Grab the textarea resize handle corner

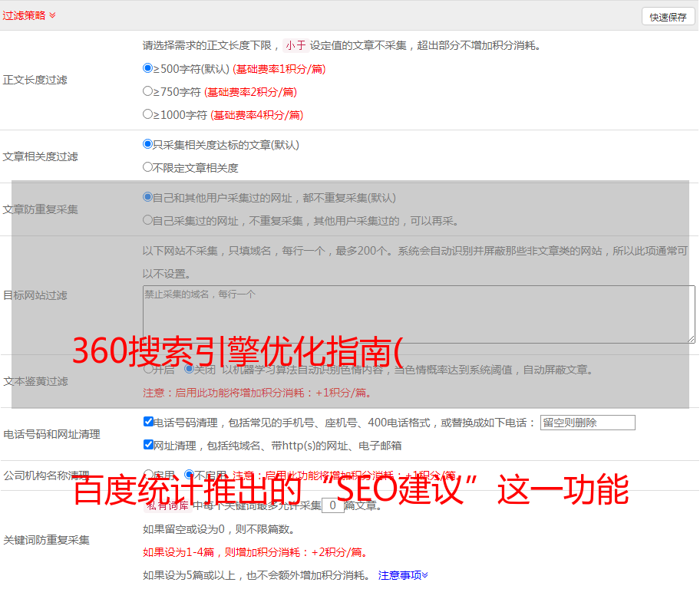coord(691,339)
